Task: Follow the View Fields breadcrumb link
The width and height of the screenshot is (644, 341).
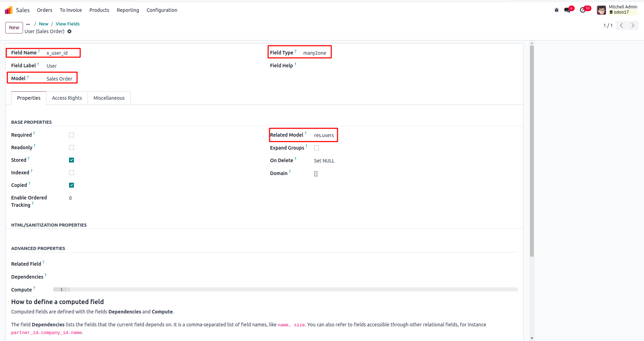Action: point(68,24)
